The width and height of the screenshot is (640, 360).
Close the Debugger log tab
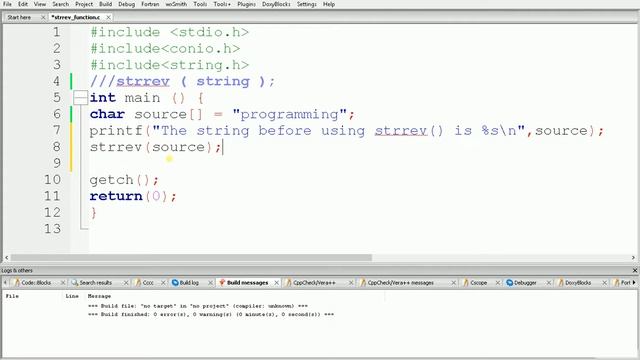pyautogui.click(x=549, y=282)
